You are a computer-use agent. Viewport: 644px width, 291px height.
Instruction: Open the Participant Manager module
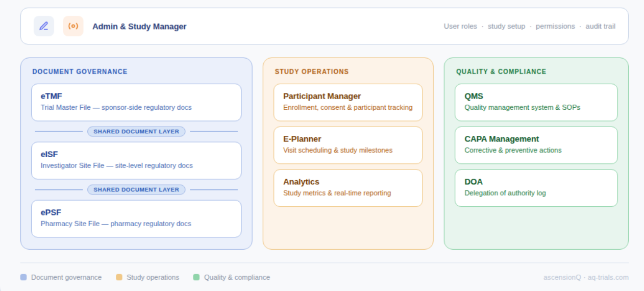[x=348, y=102]
